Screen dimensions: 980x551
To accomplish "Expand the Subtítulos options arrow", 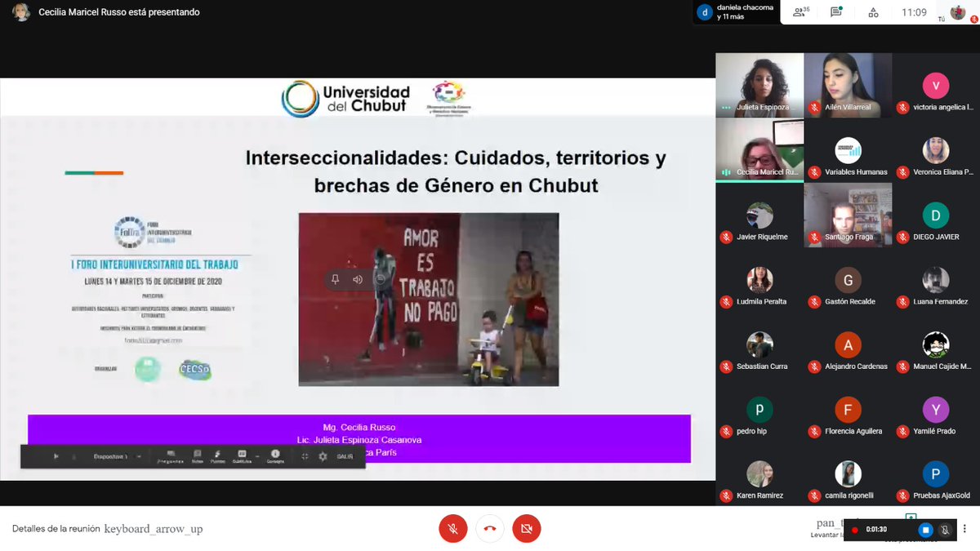I will point(257,456).
